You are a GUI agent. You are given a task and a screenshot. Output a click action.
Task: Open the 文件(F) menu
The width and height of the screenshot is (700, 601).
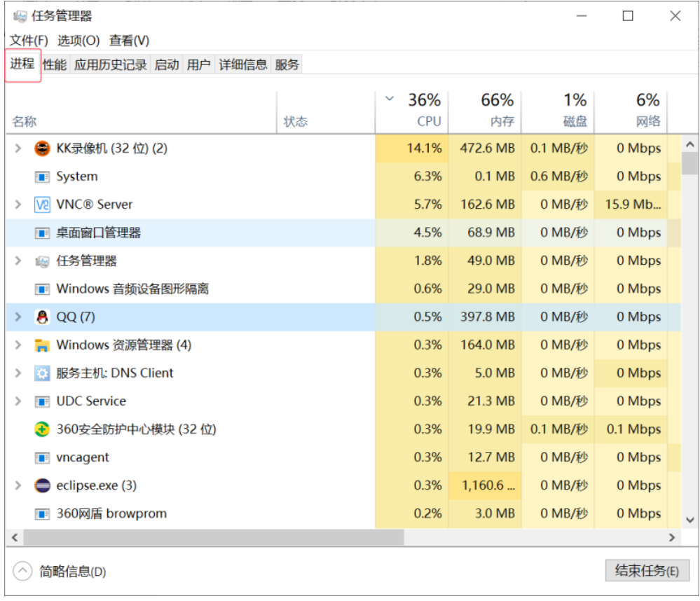[x=29, y=41]
